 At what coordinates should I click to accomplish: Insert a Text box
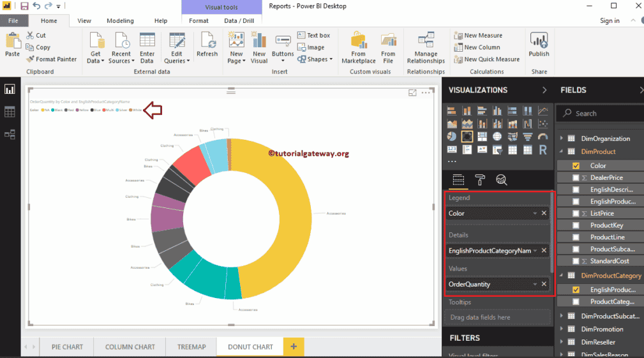[x=314, y=35]
